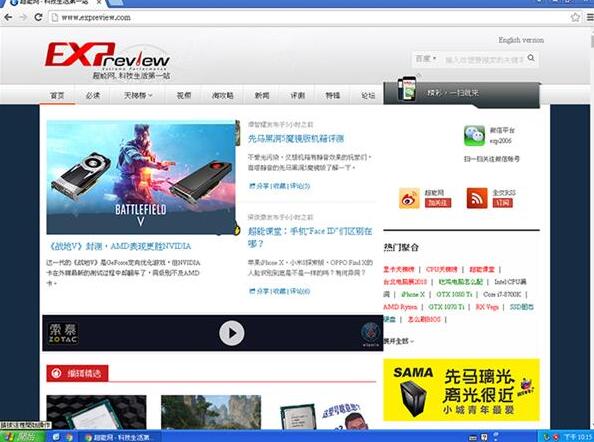This screenshot has width=594, height=442.
Task: Open the yellow SAMA 先马 advertisement banner
Action: 461,390
